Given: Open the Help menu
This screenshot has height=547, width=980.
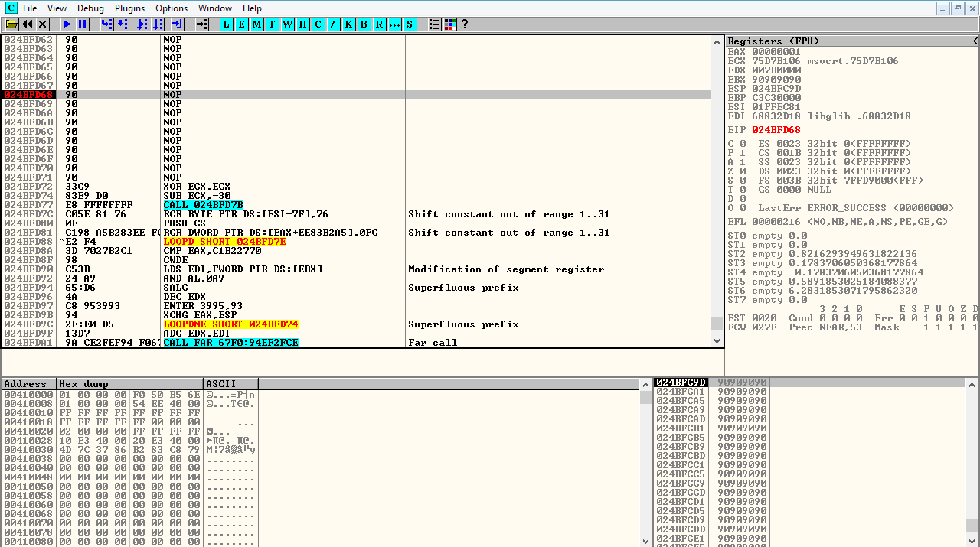Looking at the screenshot, I should click(x=252, y=8).
